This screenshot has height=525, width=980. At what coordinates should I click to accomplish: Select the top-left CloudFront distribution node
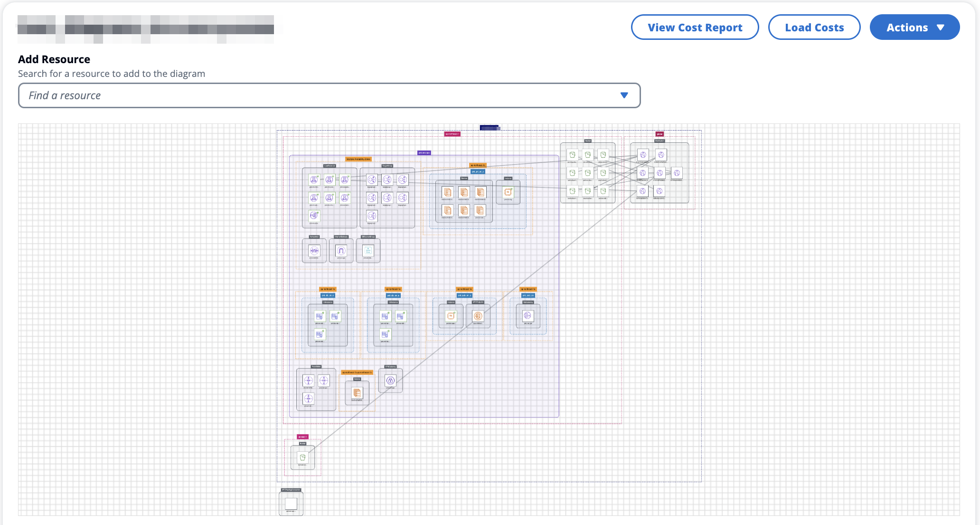[643, 155]
